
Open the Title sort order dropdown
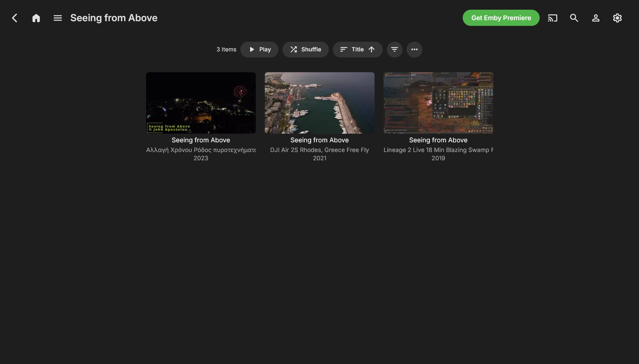(357, 50)
